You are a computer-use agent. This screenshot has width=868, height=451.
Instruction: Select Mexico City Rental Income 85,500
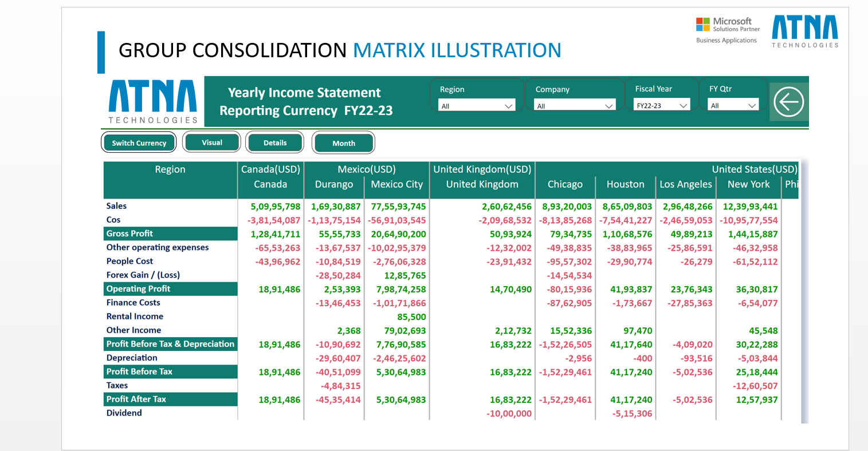(x=411, y=317)
